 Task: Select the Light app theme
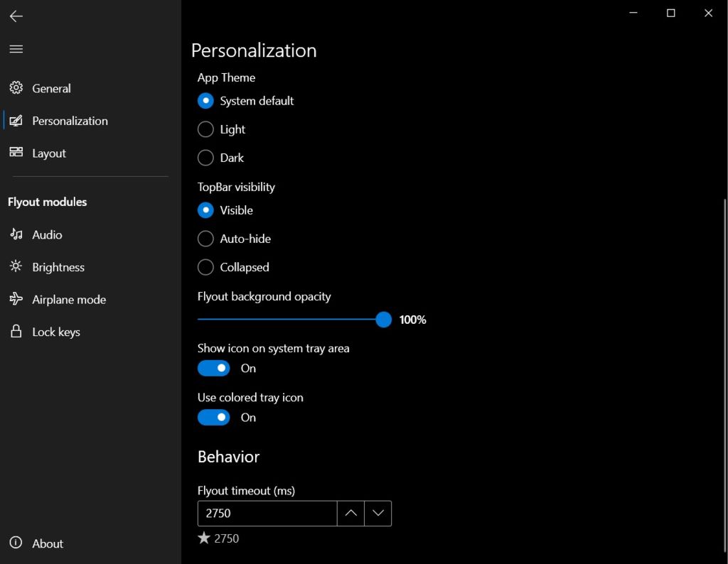pyautogui.click(x=205, y=129)
